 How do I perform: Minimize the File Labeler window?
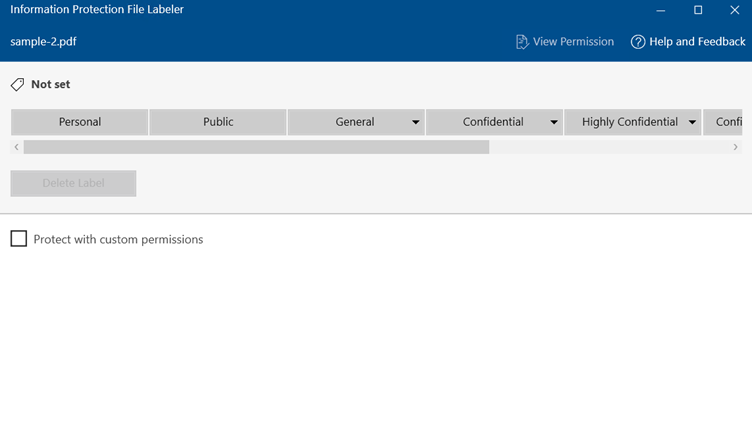(661, 10)
